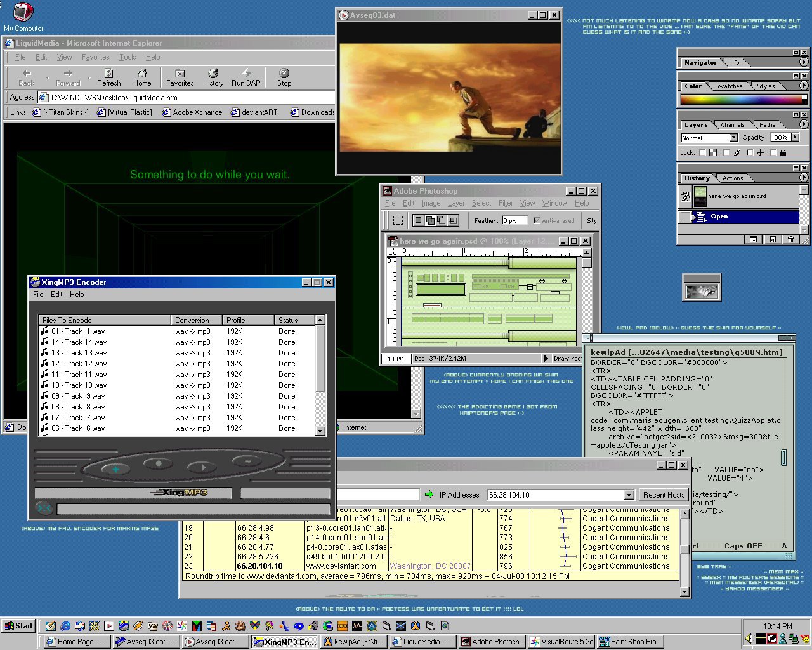This screenshot has width=812, height=650.
Task: Click Refresh icon in Internet Explorer
Action: pyautogui.click(x=108, y=77)
